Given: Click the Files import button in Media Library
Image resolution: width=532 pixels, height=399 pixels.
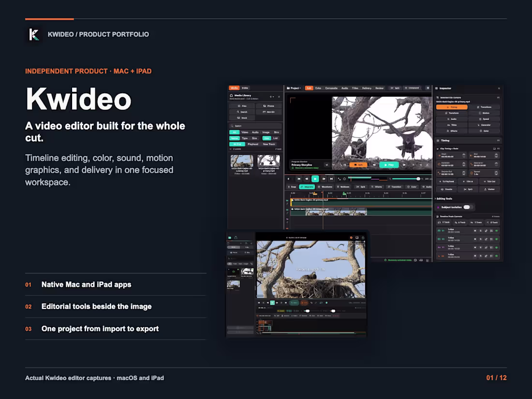Looking at the screenshot, I should click(x=242, y=106).
